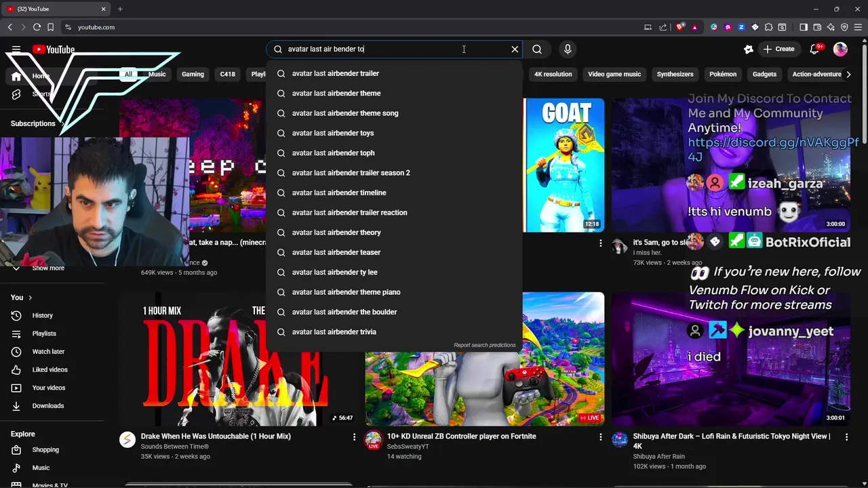The width and height of the screenshot is (868, 488).
Task: Toggle the browser sidebar panel
Action: [x=804, y=27]
